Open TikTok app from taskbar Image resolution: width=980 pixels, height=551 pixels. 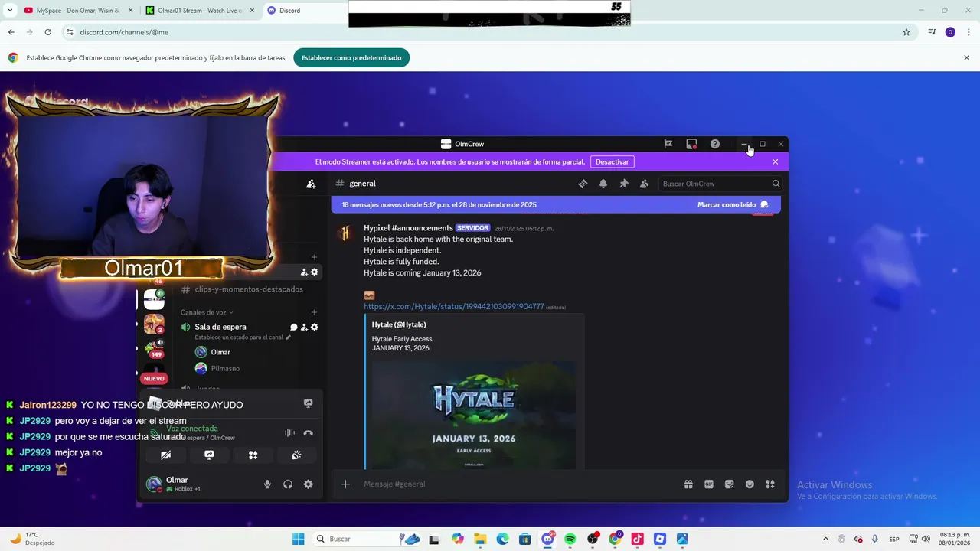tap(637, 539)
